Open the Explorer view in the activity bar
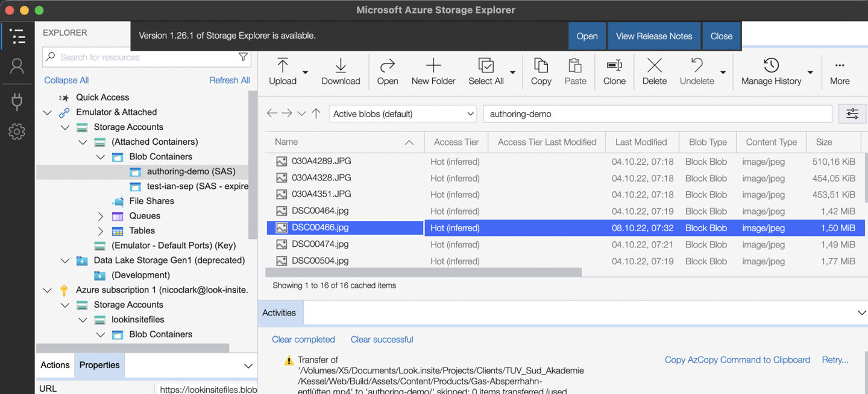The width and height of the screenshot is (868, 394). click(x=17, y=36)
